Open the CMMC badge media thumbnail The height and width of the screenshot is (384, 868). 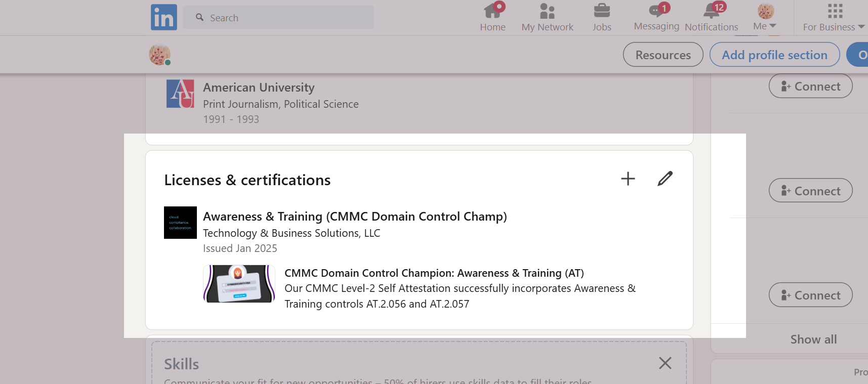[x=239, y=284]
